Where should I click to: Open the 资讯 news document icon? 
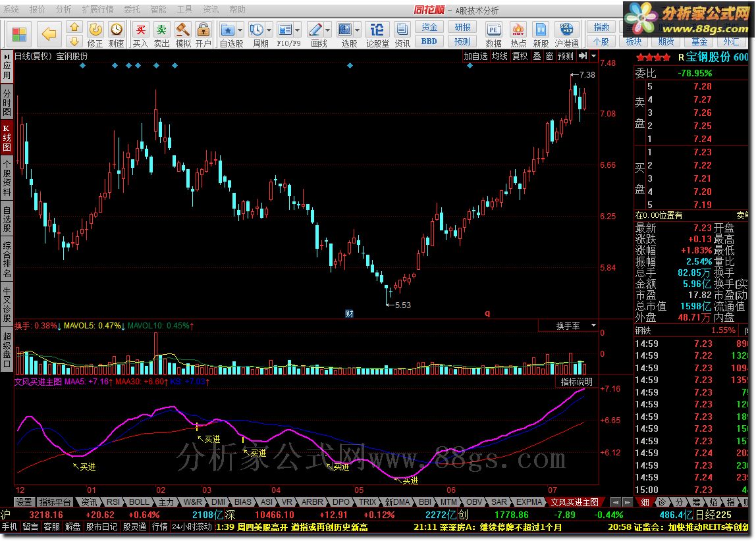point(402,30)
